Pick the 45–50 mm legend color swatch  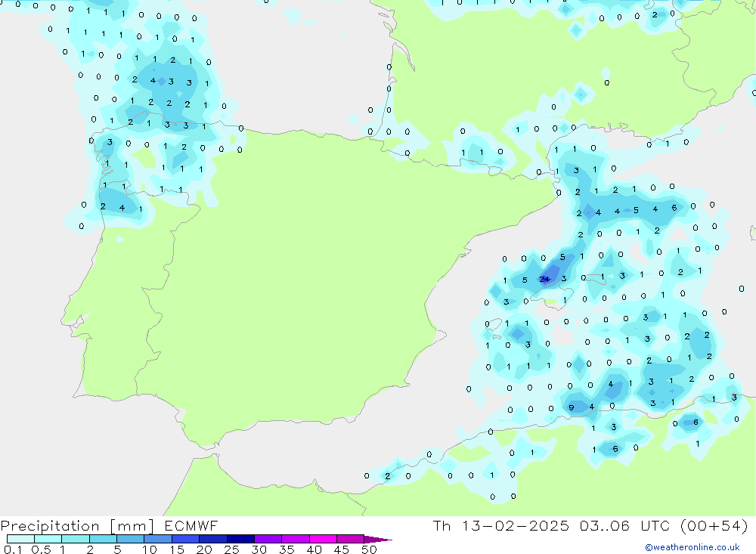(351, 539)
